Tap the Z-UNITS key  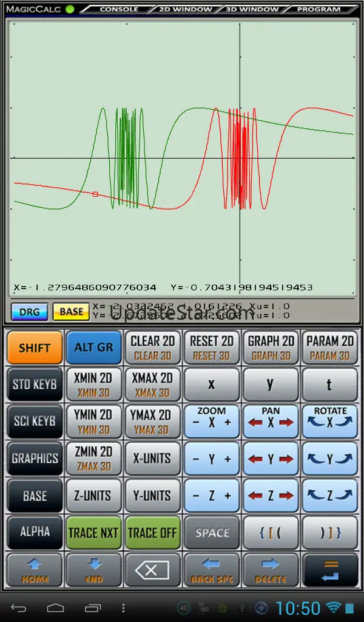(x=94, y=496)
